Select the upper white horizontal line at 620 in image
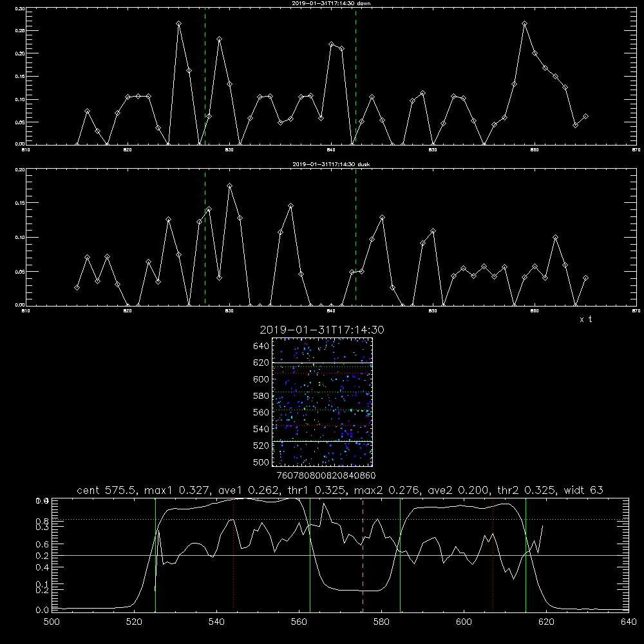This screenshot has height=644, width=644. 322,363
